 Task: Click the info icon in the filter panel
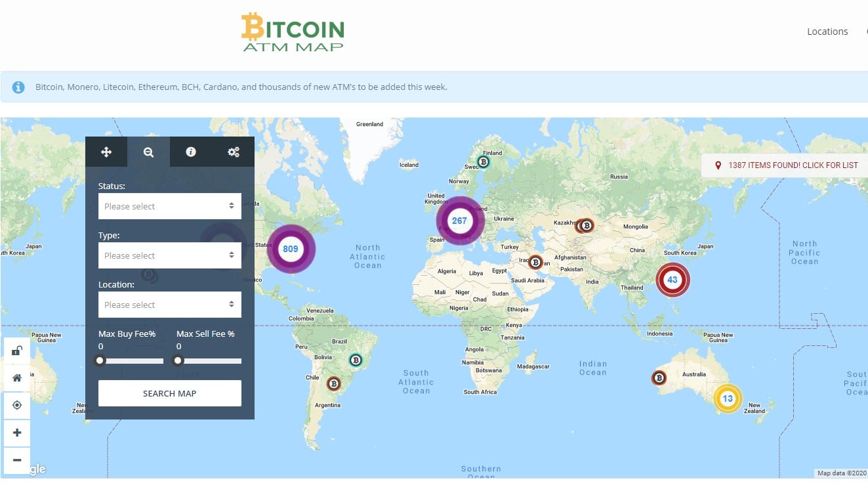pyautogui.click(x=190, y=152)
